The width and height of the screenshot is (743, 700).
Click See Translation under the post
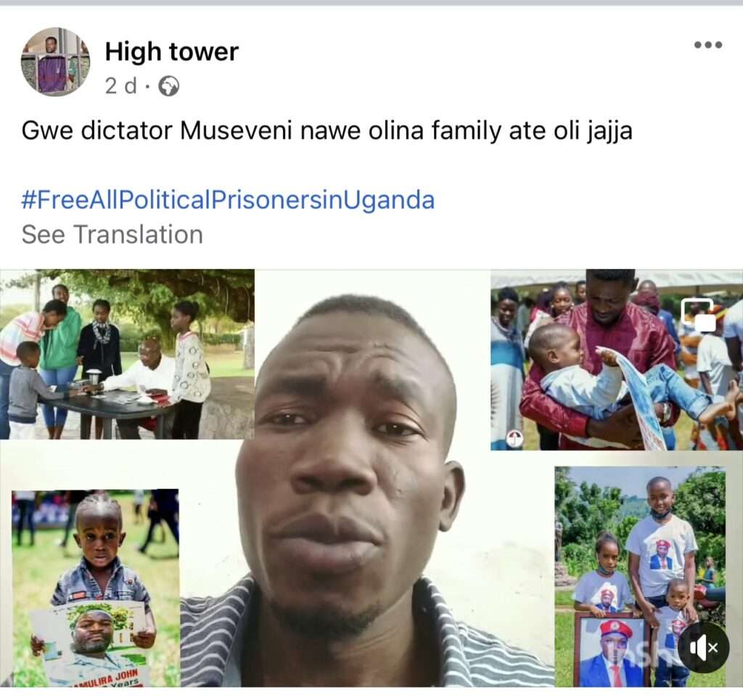[112, 234]
